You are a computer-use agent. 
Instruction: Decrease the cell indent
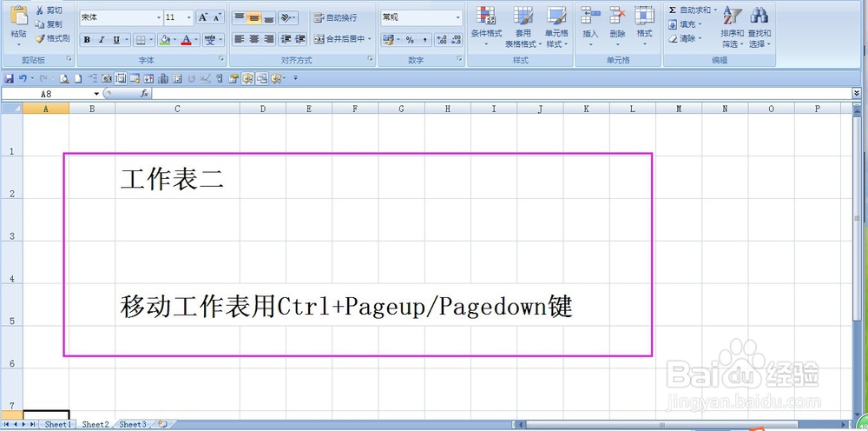coord(286,39)
